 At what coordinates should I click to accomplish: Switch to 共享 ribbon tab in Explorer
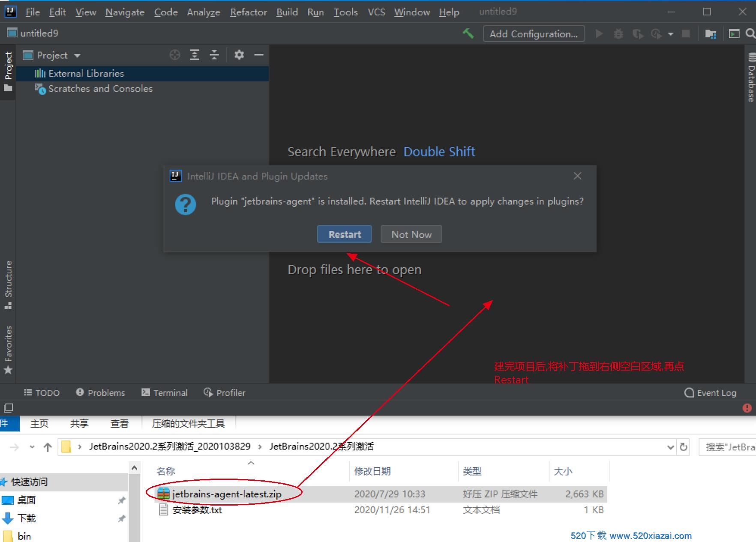(79, 424)
